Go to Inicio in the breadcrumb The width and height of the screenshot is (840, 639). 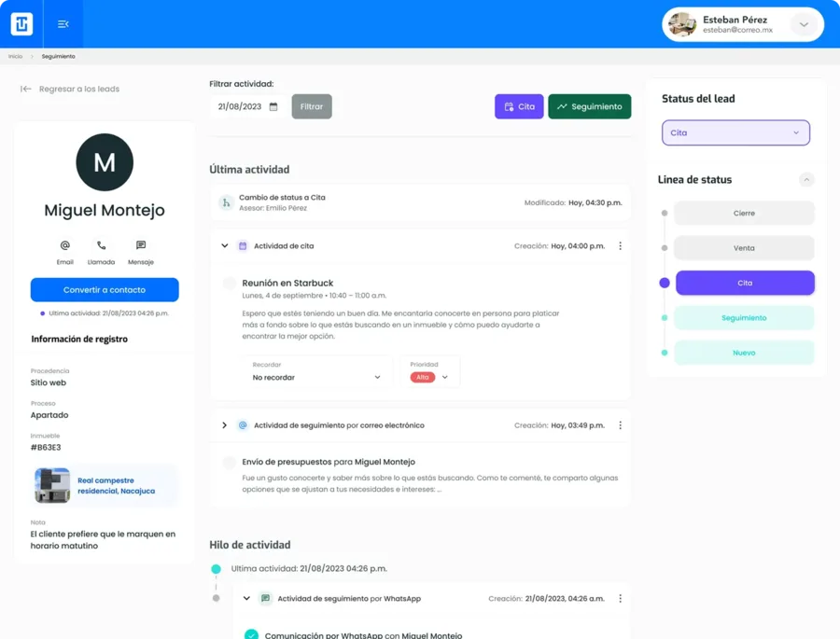[x=14, y=56]
